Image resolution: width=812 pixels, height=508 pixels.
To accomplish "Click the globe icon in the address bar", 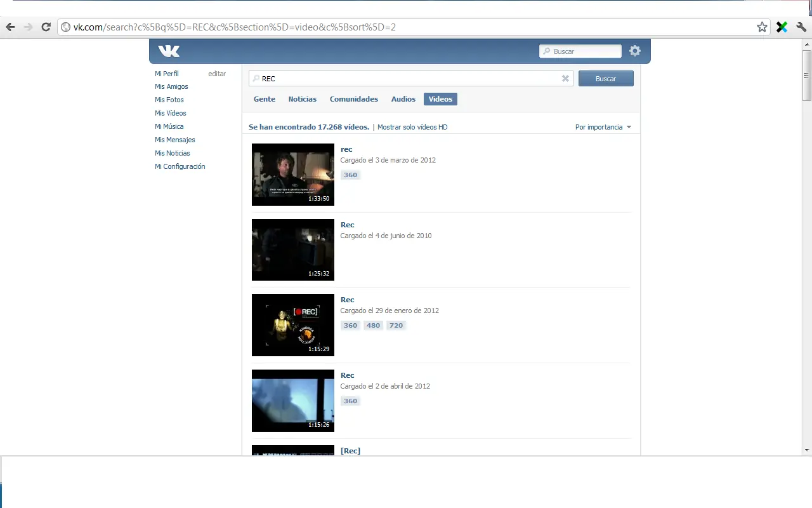I will point(65,27).
